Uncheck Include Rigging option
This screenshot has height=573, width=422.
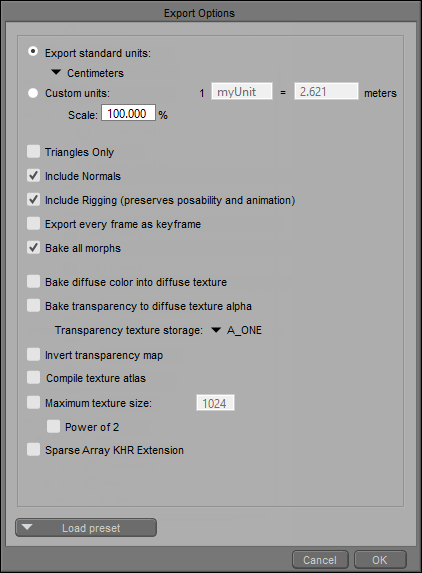click(x=33, y=200)
